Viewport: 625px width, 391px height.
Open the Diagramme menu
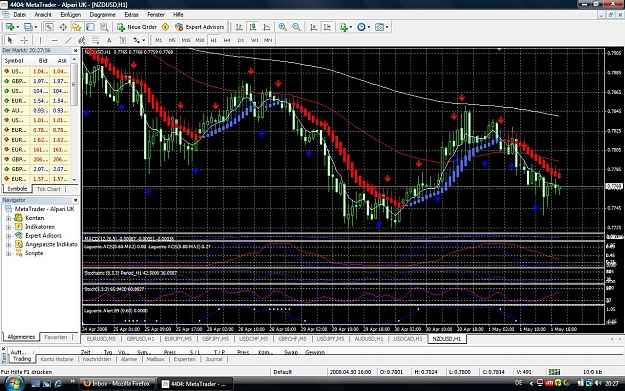[102, 15]
